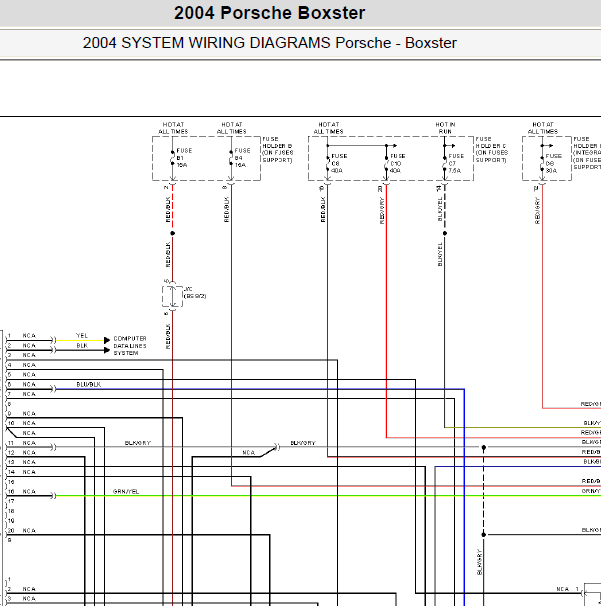The image size is (601, 606).
Task: Click the '2004 Porsche Boxster' heading
Action: [x=269, y=13]
